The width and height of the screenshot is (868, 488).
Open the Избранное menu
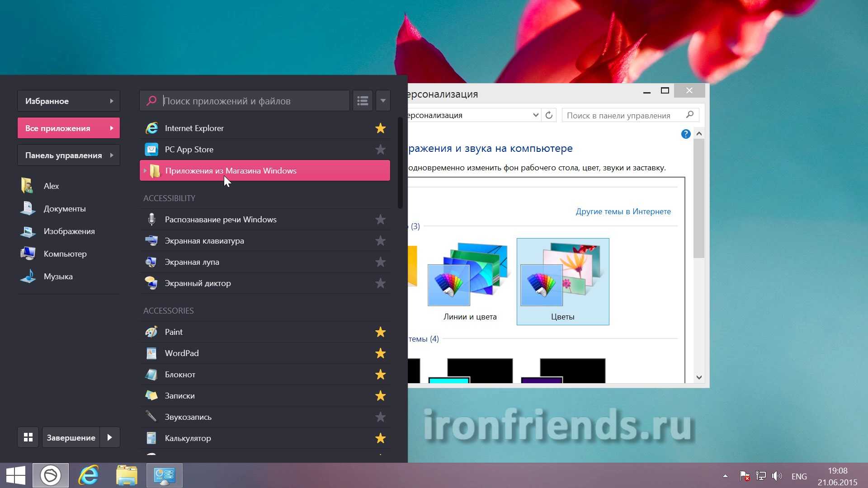coord(69,101)
